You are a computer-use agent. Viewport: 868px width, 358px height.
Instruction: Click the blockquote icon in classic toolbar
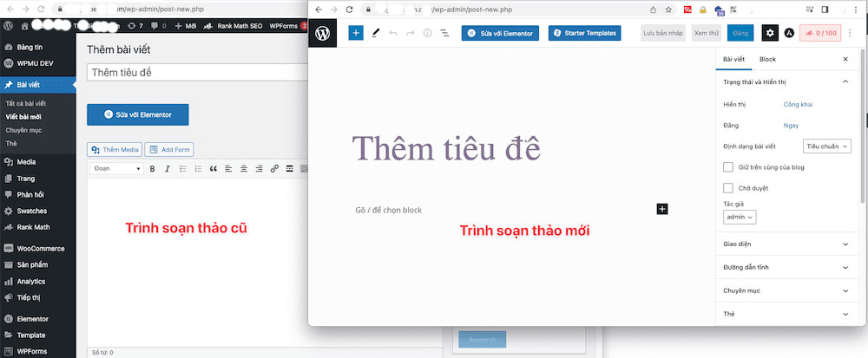[x=213, y=168]
